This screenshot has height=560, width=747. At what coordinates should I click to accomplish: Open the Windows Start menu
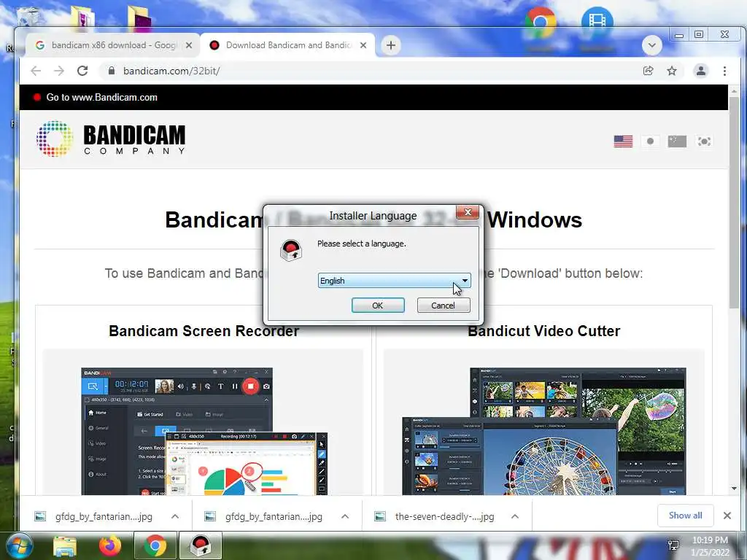20,545
